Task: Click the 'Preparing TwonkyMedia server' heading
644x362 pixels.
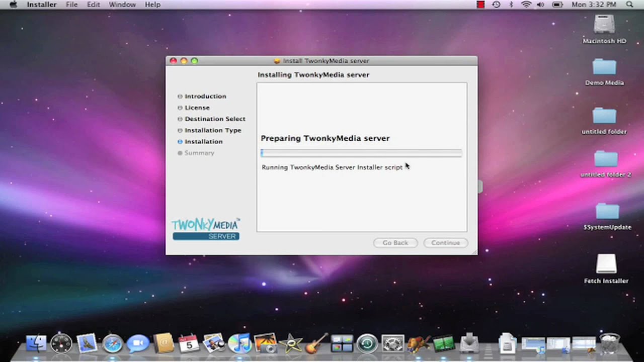Action: click(325, 138)
